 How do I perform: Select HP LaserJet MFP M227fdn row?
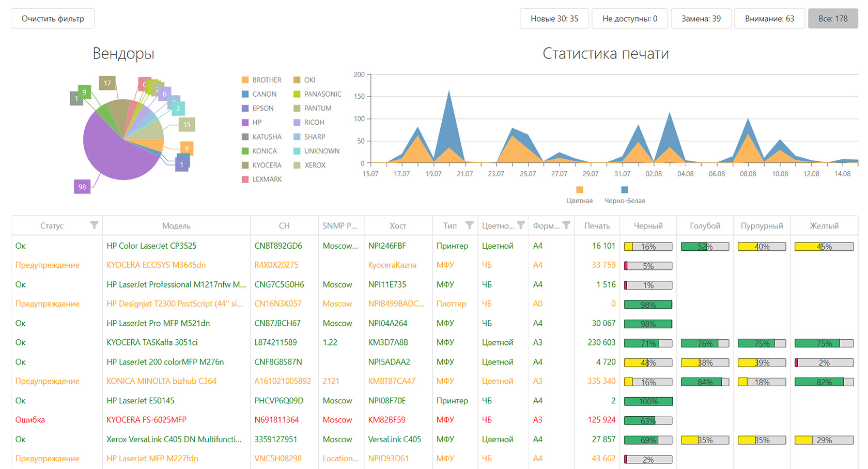(x=435, y=459)
